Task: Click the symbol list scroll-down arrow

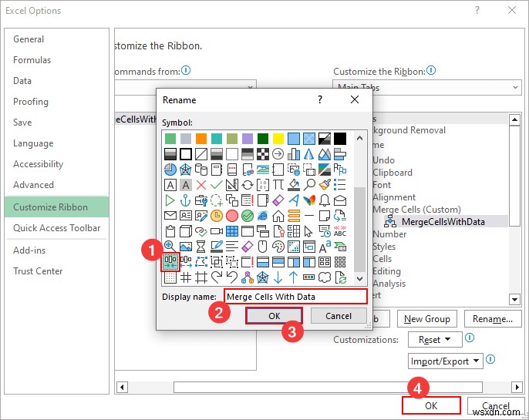Action: click(359, 278)
